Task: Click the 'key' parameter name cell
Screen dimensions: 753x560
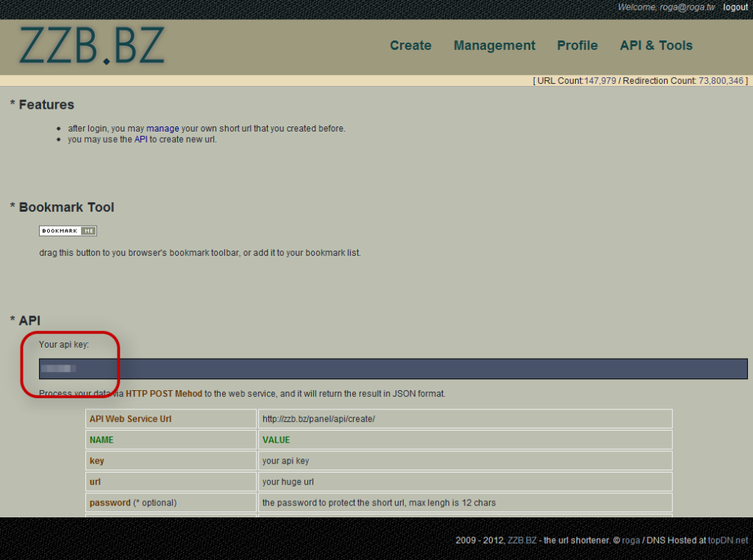Action: pyautogui.click(x=171, y=461)
